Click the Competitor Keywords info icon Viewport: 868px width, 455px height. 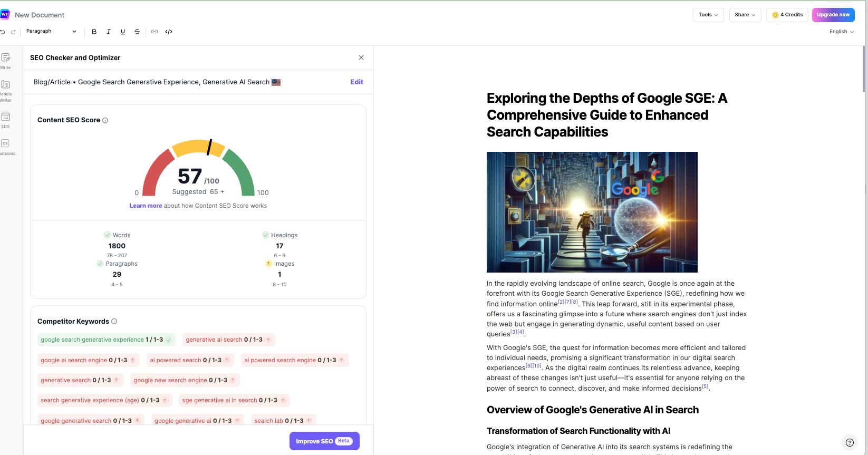pos(114,321)
